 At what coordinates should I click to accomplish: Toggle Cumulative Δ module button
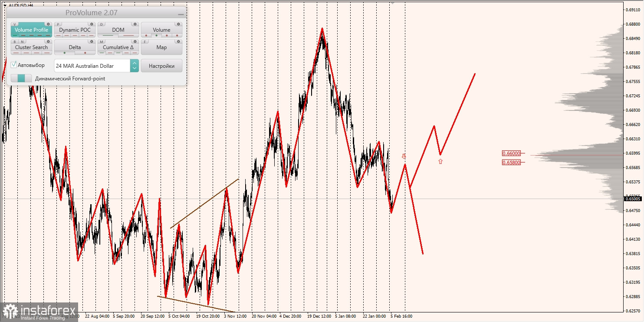118,47
